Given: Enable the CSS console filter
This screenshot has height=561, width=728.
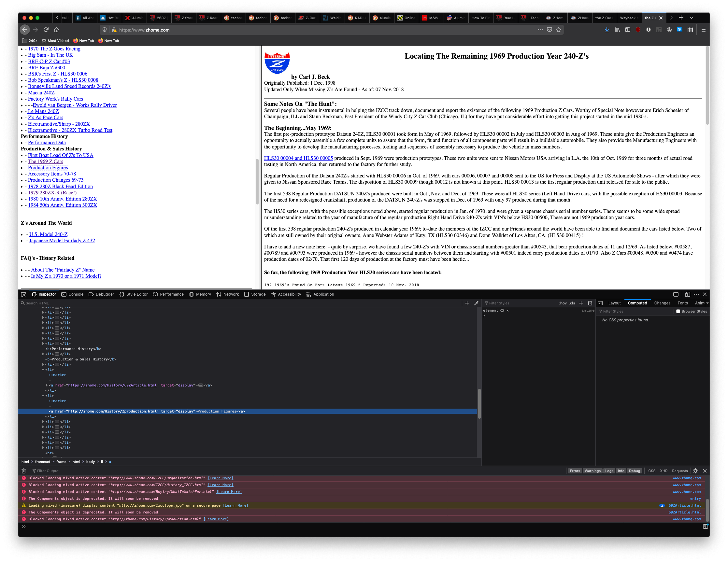Looking at the screenshot, I should [x=652, y=471].
